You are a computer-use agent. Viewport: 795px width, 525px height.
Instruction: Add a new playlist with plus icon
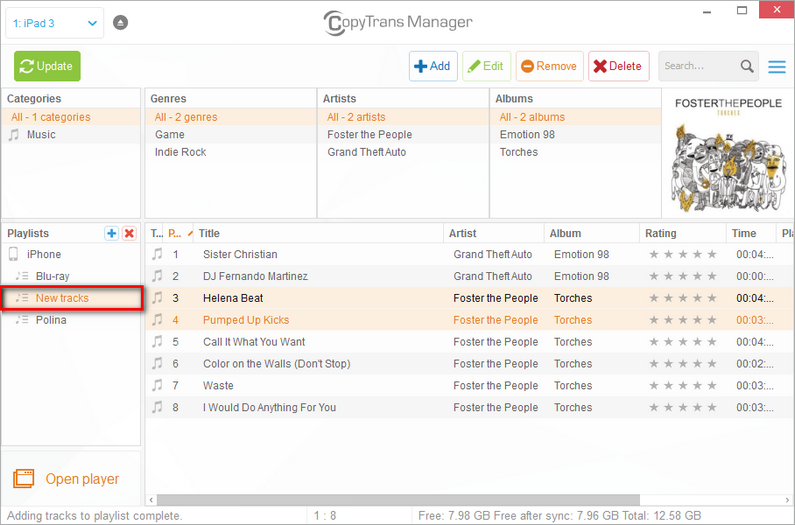tap(112, 233)
